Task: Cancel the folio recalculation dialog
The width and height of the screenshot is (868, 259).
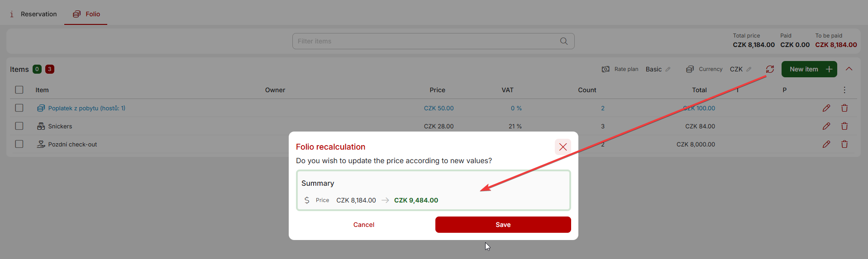Action: point(363,225)
